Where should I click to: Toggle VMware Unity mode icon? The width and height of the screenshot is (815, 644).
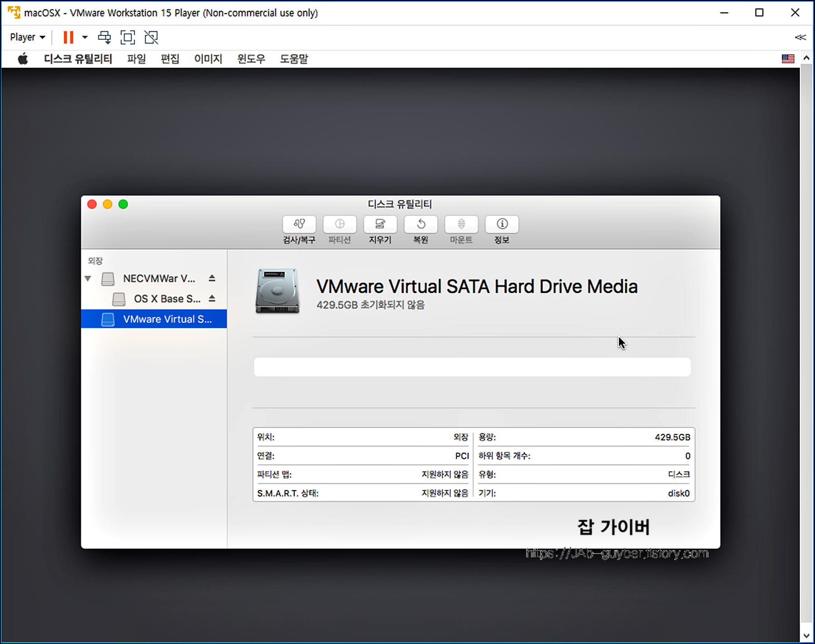151,37
